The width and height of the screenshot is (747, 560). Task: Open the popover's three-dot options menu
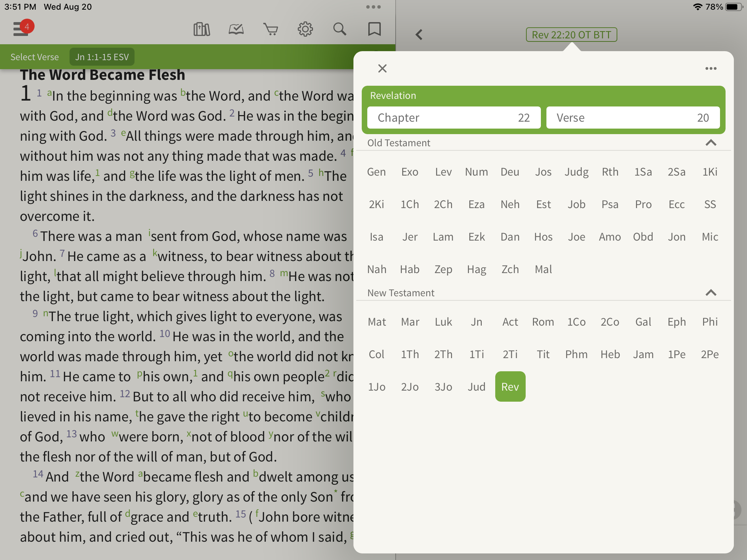pyautogui.click(x=711, y=68)
